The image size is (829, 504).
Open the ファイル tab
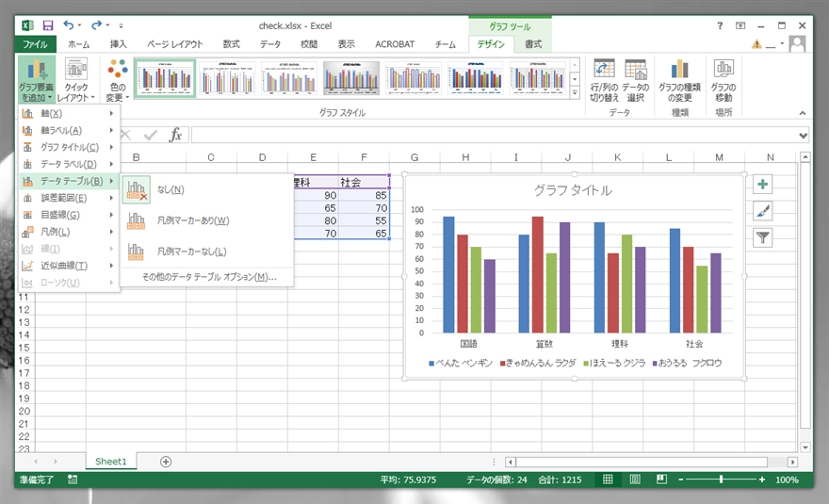35,44
